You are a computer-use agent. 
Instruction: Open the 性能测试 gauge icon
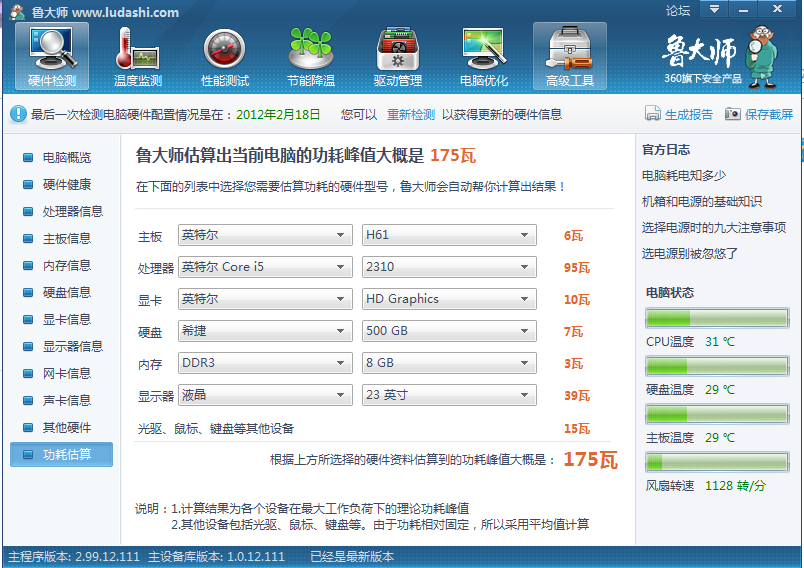[225, 56]
